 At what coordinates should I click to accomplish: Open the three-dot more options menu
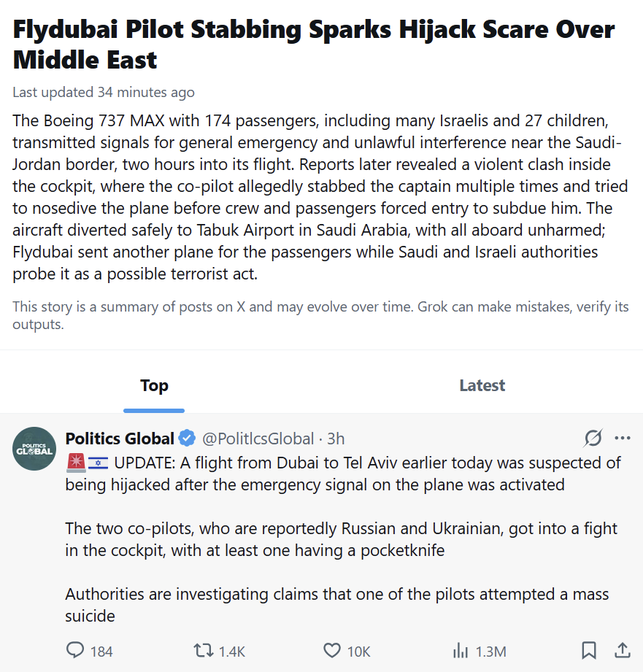623,438
